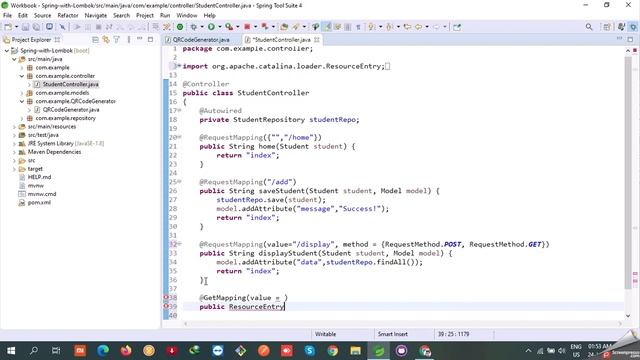Image resolution: width=640 pixels, height=360 pixels.
Task: Click the Smart Insert status bar field
Action: click(393, 334)
